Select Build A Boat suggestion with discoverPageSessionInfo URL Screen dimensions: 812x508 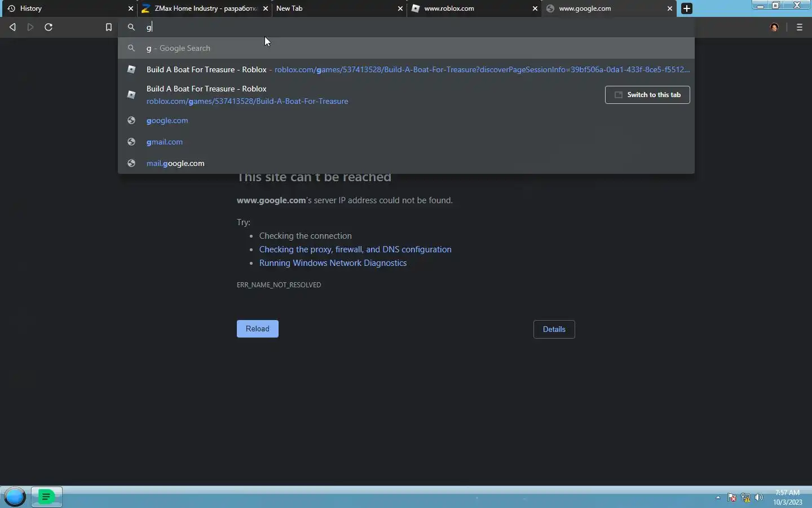point(406,69)
